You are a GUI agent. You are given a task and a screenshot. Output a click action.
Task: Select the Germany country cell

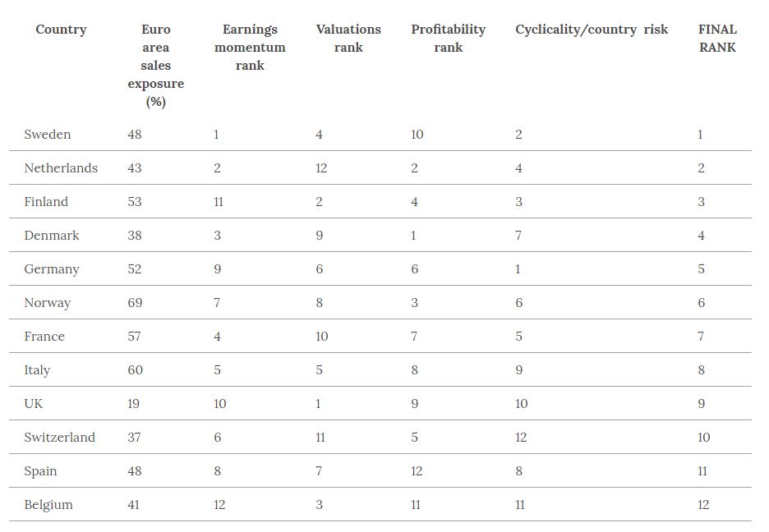click(52, 269)
